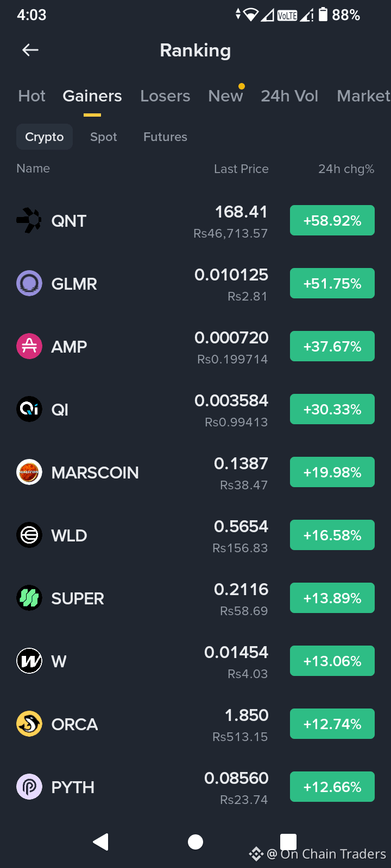Sort by 24h chg% column header
The width and height of the screenshot is (391, 868).
[346, 169]
